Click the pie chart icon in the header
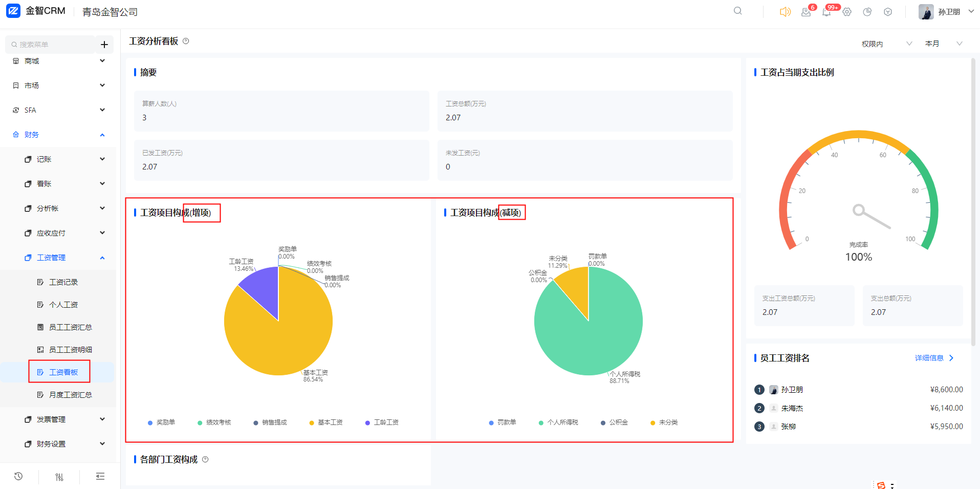 tap(867, 12)
